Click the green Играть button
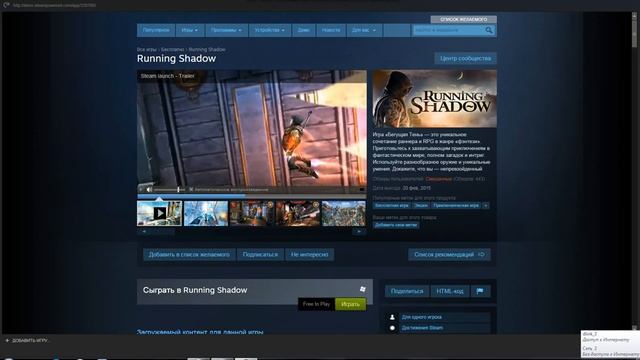The image size is (640, 360). pos(350,304)
